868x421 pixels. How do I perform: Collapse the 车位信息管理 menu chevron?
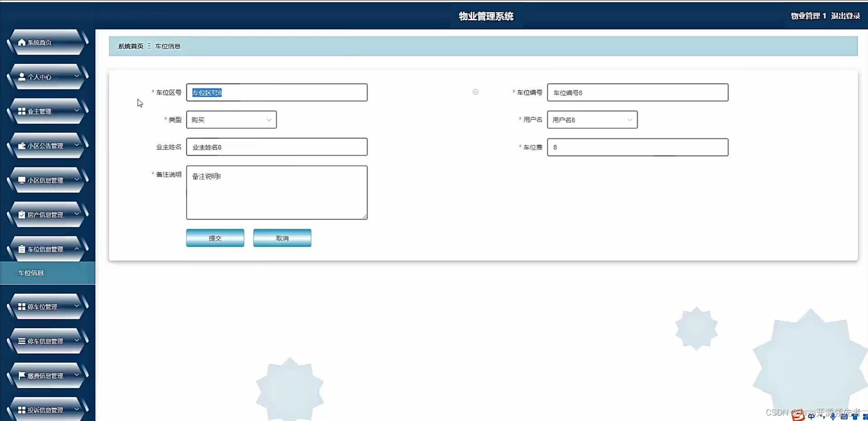76,248
